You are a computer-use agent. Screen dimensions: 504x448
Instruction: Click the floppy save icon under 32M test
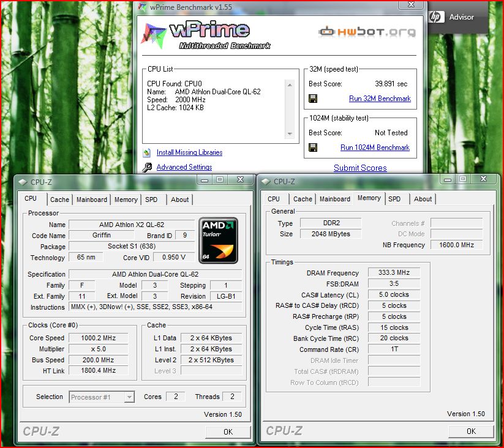click(313, 99)
